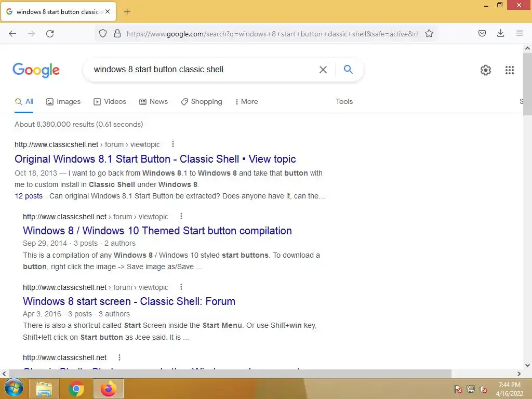Screen dimensions: 532x399
Task: Select the All results tab
Action: [x=24, y=101]
